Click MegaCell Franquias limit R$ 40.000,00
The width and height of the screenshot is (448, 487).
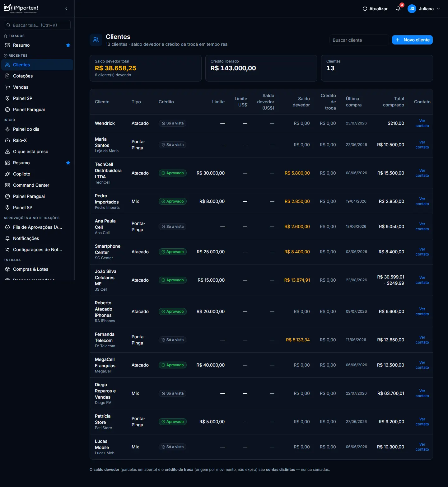pos(211,365)
